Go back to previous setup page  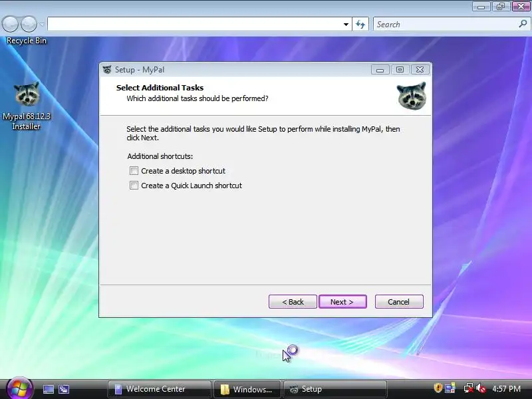(293, 302)
